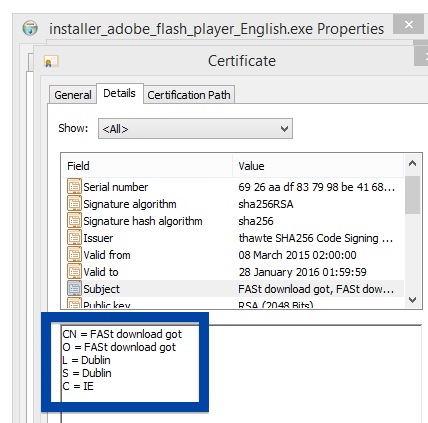The width and height of the screenshot is (428, 423).
Task: Click the field list scroll up arrow
Action: (412, 163)
